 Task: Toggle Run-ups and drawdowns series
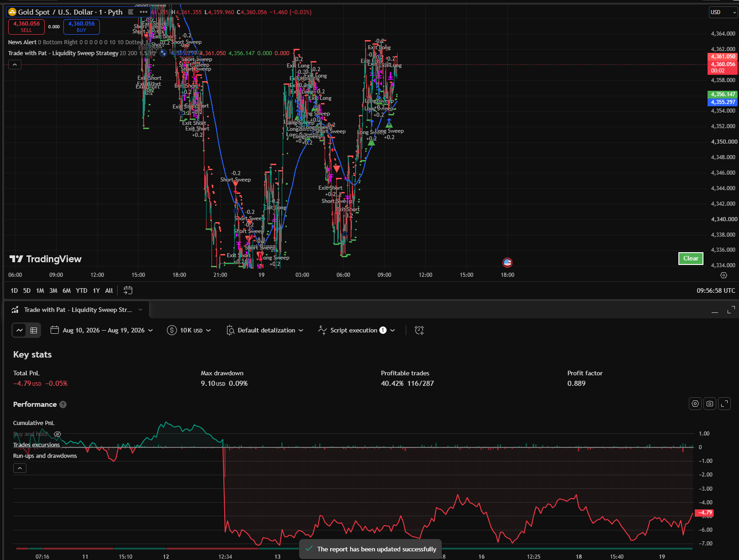point(45,456)
